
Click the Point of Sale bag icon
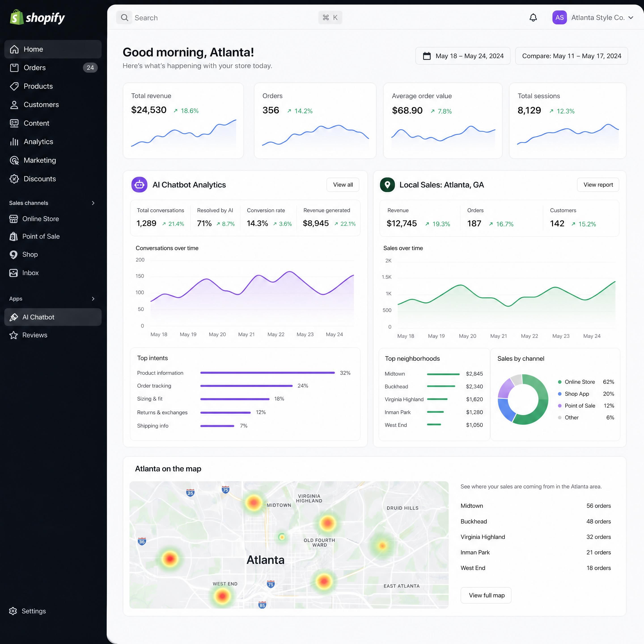click(x=13, y=237)
